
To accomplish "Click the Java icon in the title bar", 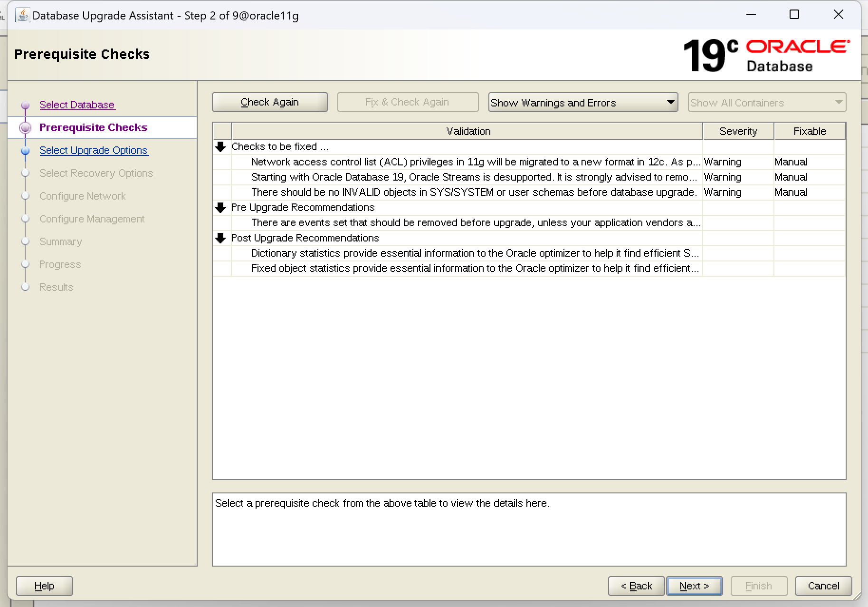I will 22,15.
